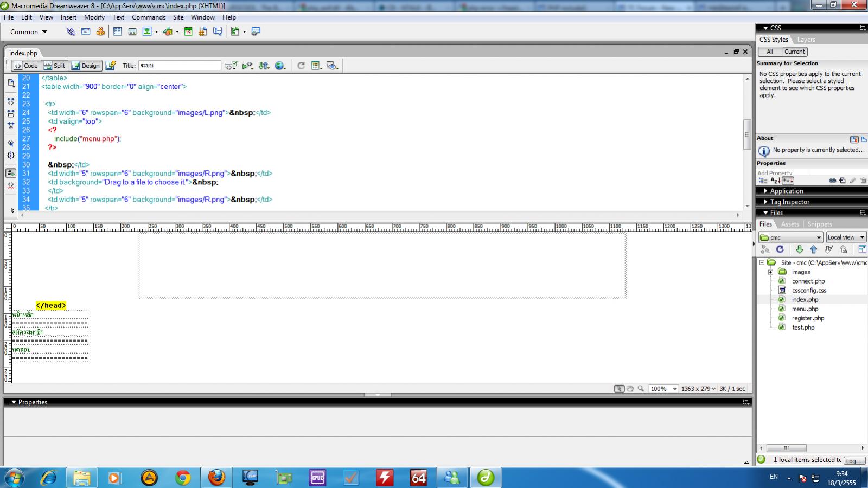Switch CSS Styles panel to Current mode
The image size is (868, 488).
coord(794,52)
